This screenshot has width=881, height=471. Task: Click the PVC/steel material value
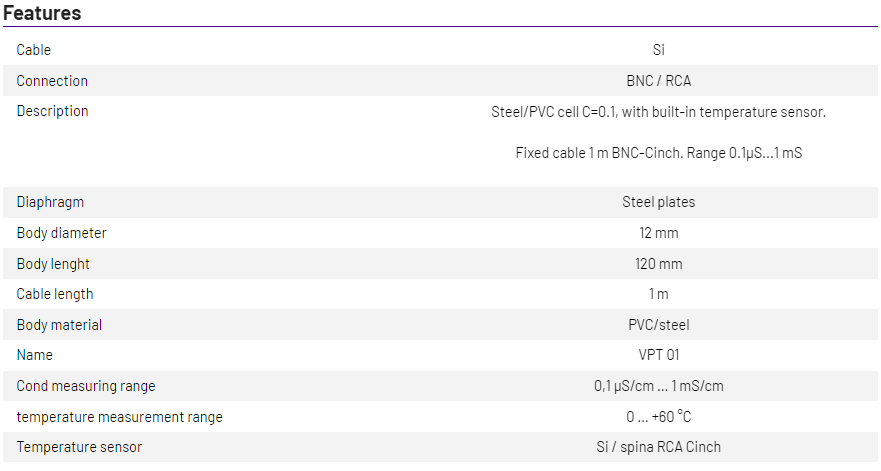(x=658, y=325)
